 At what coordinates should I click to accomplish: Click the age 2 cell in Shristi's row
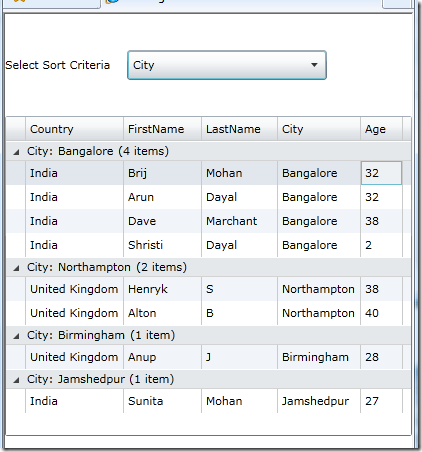(x=381, y=245)
